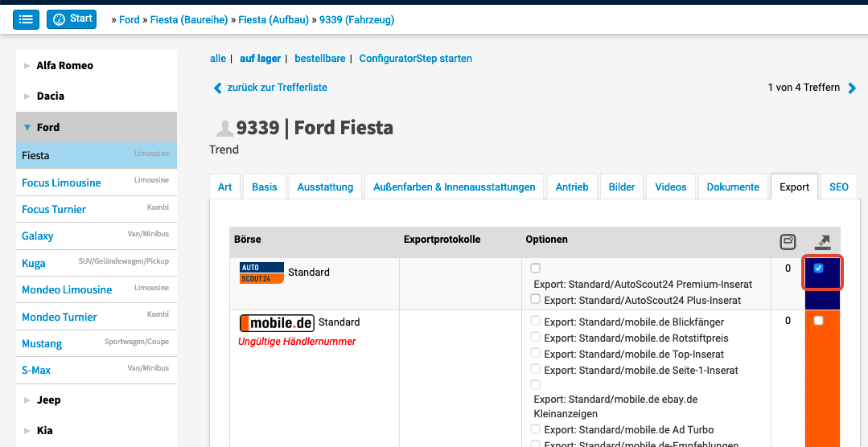Click the AutoScout24 logo
The image size is (868, 447).
click(x=261, y=273)
